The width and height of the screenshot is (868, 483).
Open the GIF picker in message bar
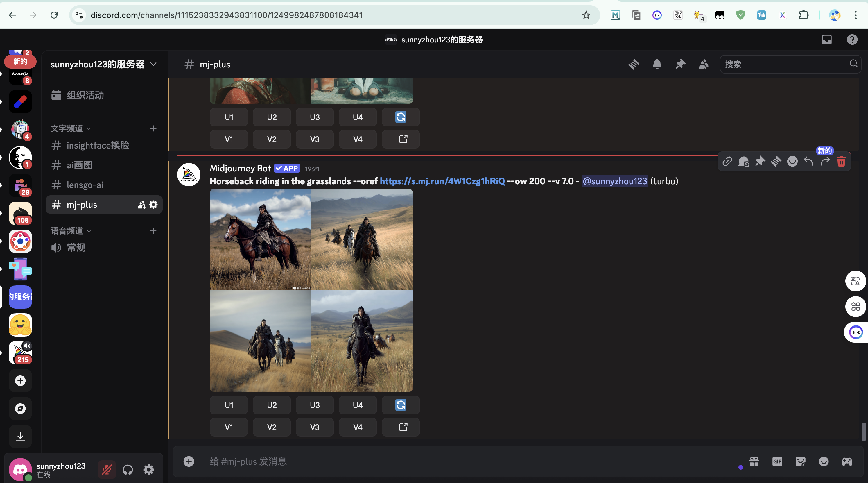777,461
